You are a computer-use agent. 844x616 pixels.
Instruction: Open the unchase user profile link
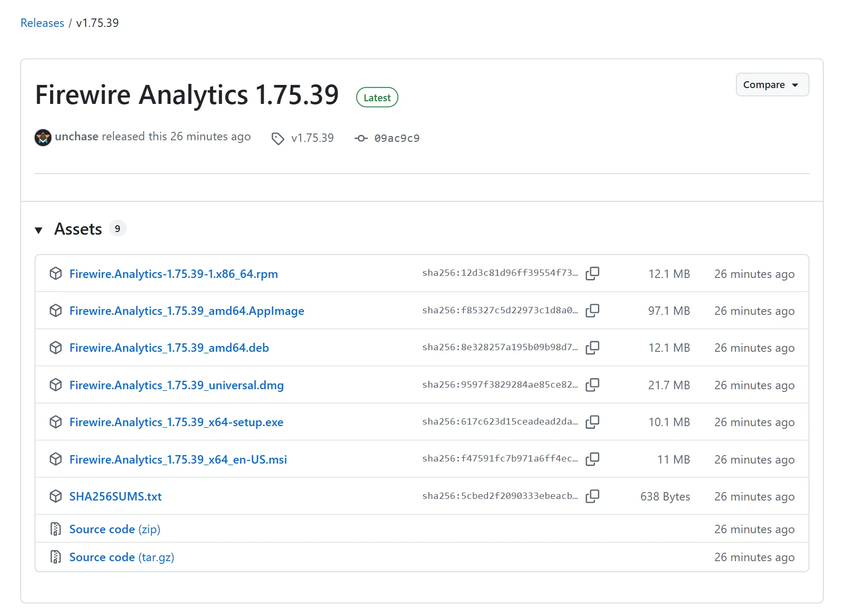(76, 136)
